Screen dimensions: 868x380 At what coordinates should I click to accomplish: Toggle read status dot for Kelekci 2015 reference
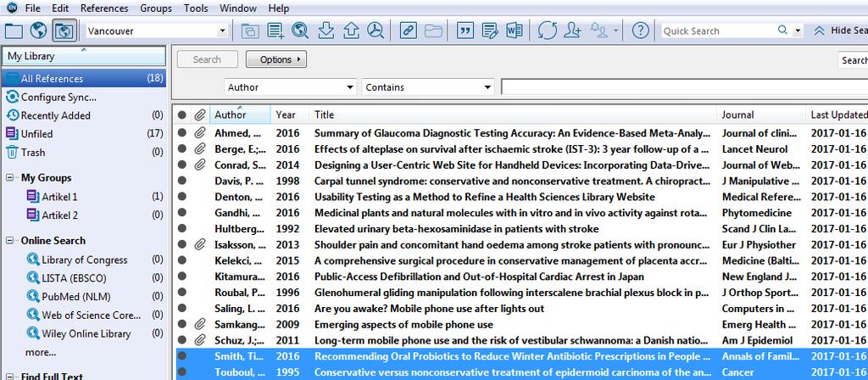182,261
